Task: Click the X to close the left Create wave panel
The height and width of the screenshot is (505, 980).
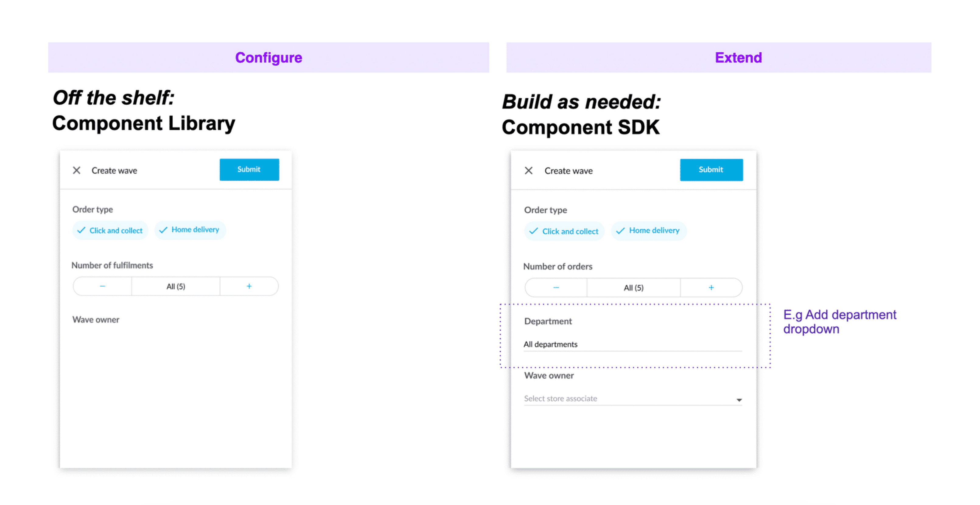Action: 77,170
